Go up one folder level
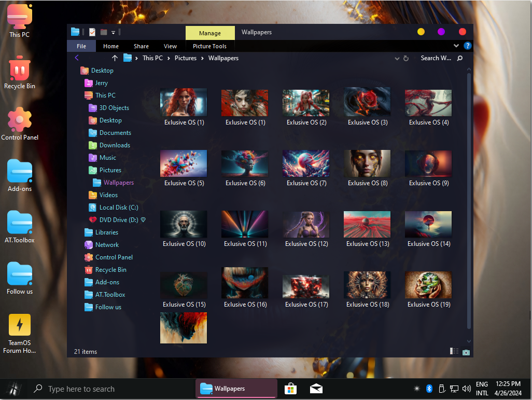Image resolution: width=532 pixels, height=400 pixels. point(115,58)
